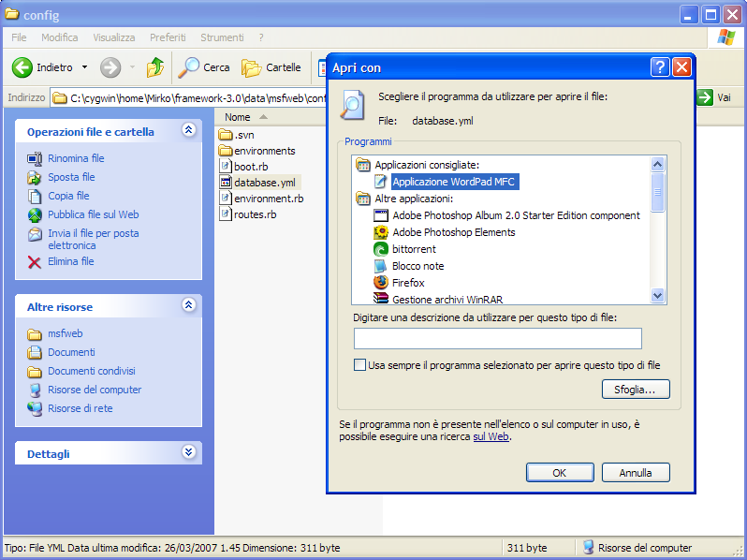Select Gestione archivi WinRAR
747x560 pixels.
(447, 300)
